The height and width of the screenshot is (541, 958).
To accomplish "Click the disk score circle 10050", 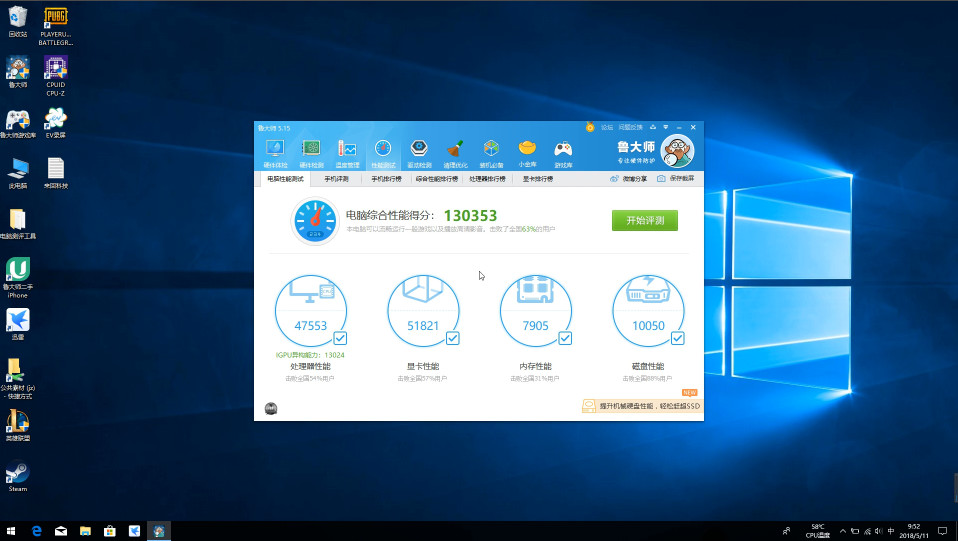I will [x=648, y=311].
